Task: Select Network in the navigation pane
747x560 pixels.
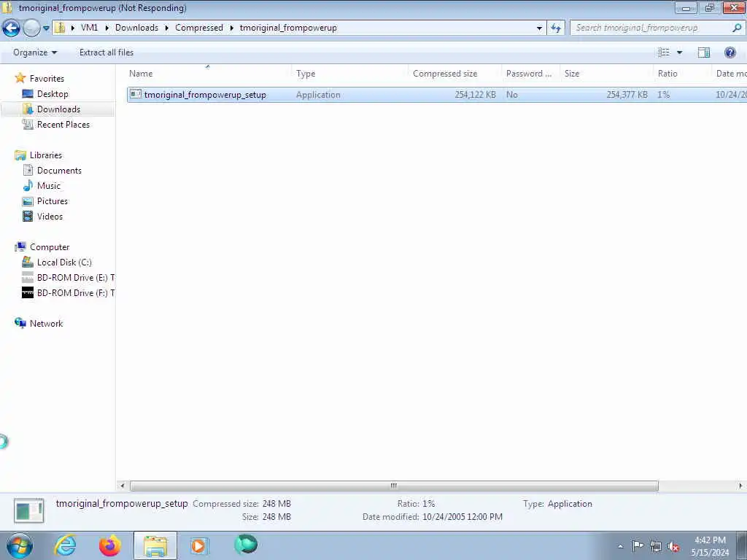Action: click(46, 324)
